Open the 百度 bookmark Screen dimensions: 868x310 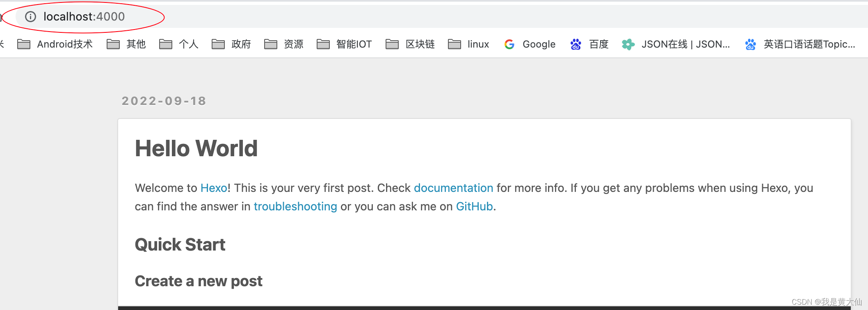pos(589,44)
